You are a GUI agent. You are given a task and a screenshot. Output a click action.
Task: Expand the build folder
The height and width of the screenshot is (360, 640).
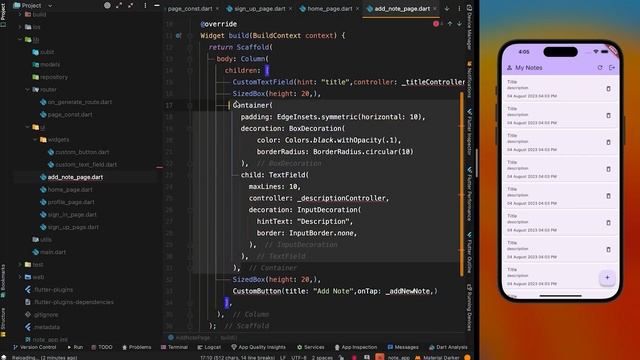click(20, 14)
